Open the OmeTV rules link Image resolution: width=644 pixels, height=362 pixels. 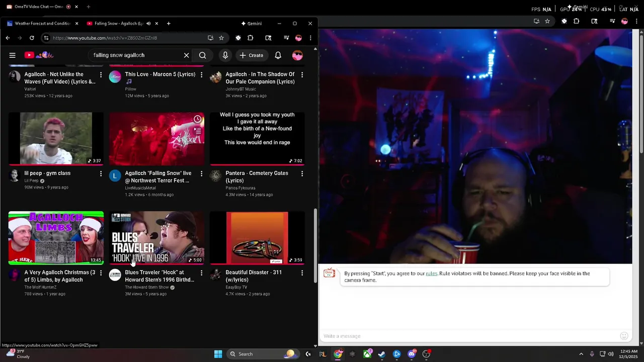pyautogui.click(x=431, y=274)
